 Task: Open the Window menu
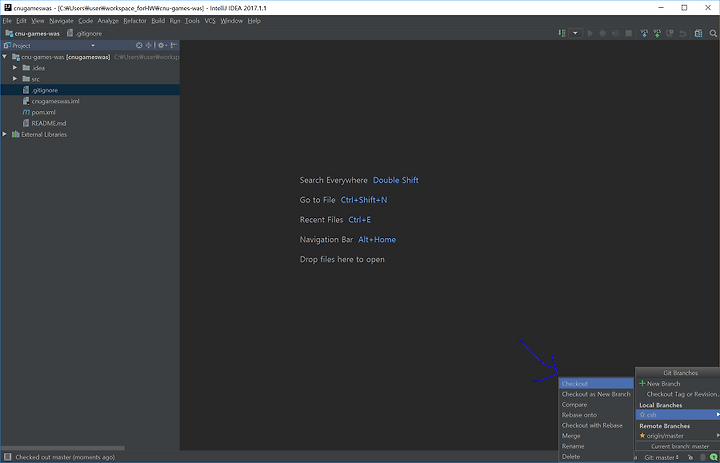point(231,21)
